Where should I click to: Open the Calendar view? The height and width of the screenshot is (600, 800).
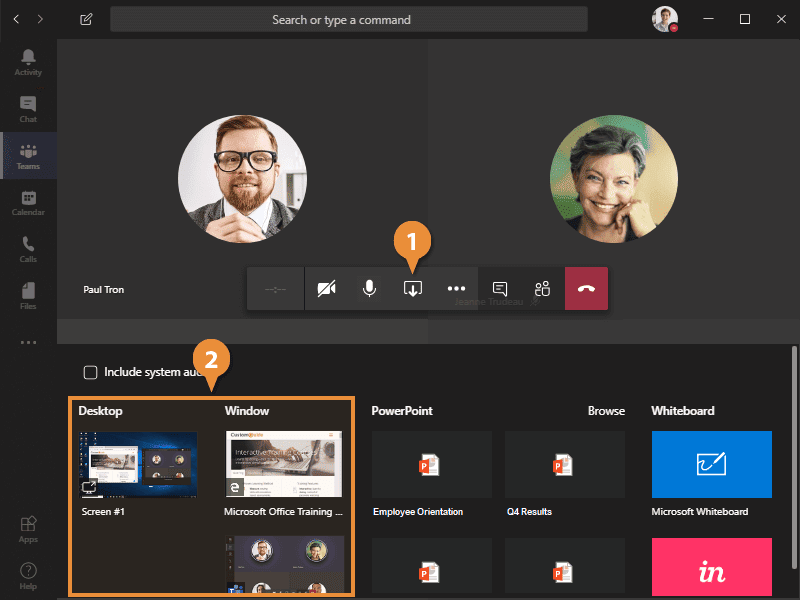[28, 203]
